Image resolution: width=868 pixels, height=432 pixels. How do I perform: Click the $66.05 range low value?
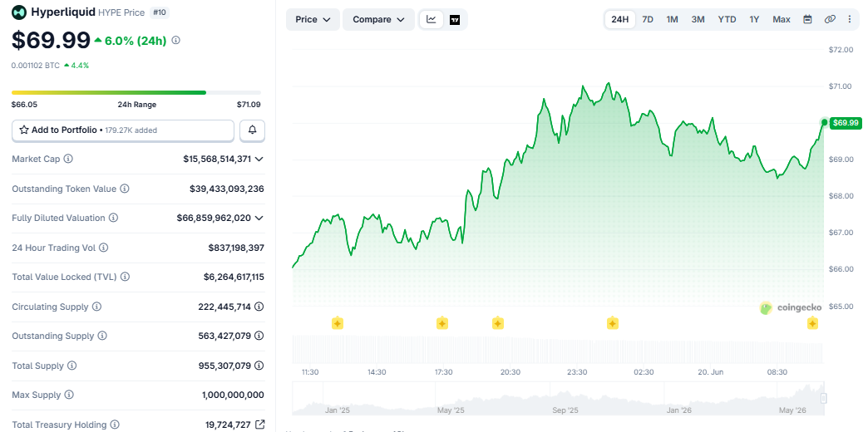point(24,104)
